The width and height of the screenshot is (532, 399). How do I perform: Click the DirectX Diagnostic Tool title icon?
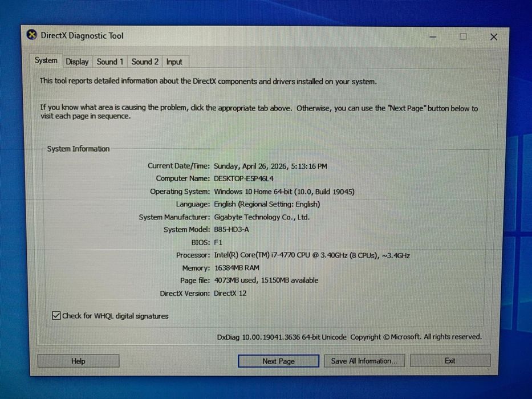[x=31, y=35]
